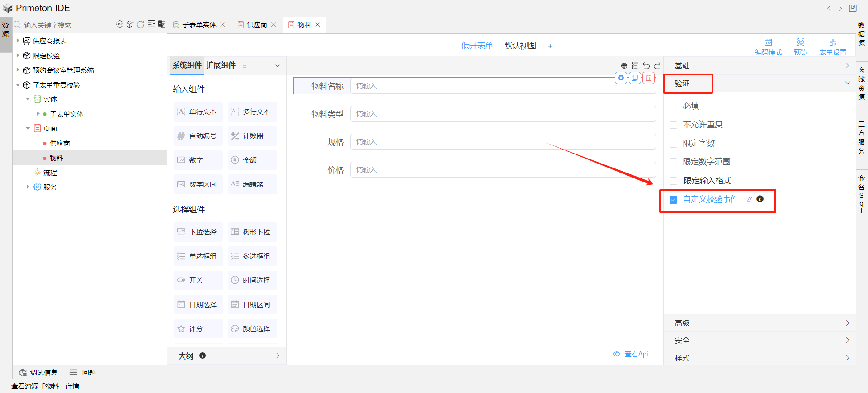
Task: Click the 查看Api link
Action: click(636, 354)
